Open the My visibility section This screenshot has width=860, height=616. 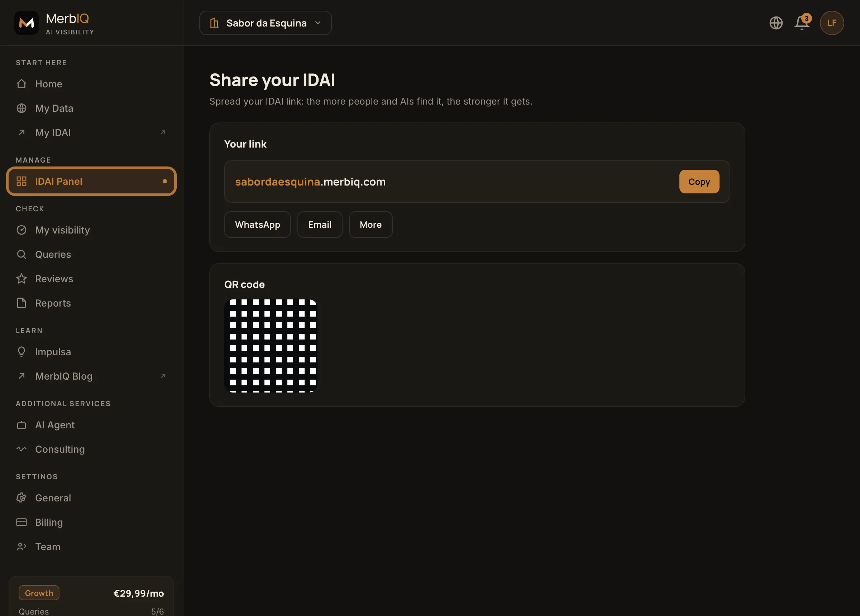point(91,230)
